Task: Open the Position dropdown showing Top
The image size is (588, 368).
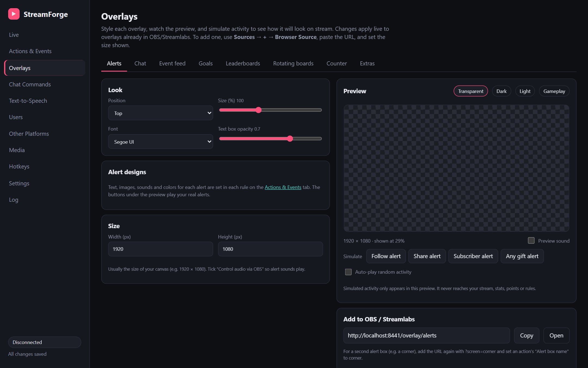Action: [161, 113]
